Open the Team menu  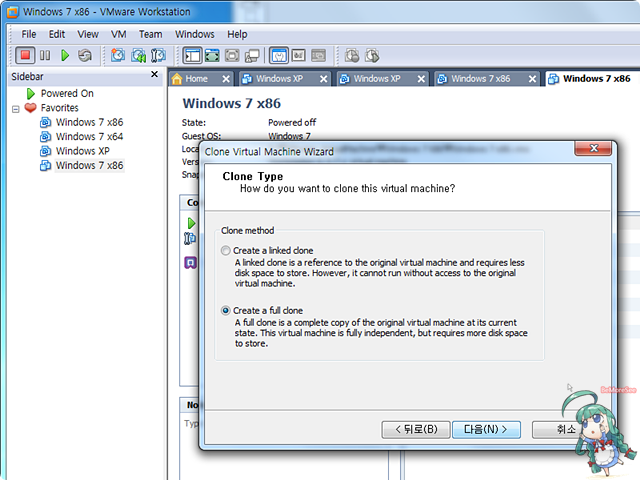coord(150,34)
